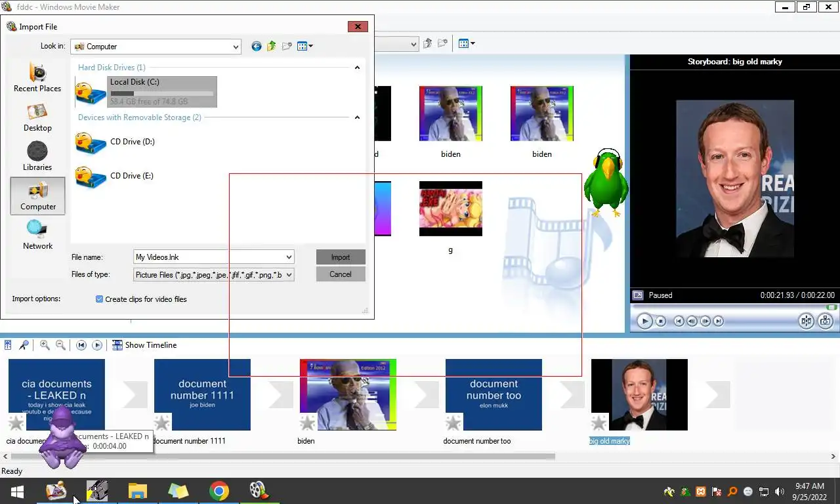
Task: Select document number too storyboard clip
Action: [493, 394]
